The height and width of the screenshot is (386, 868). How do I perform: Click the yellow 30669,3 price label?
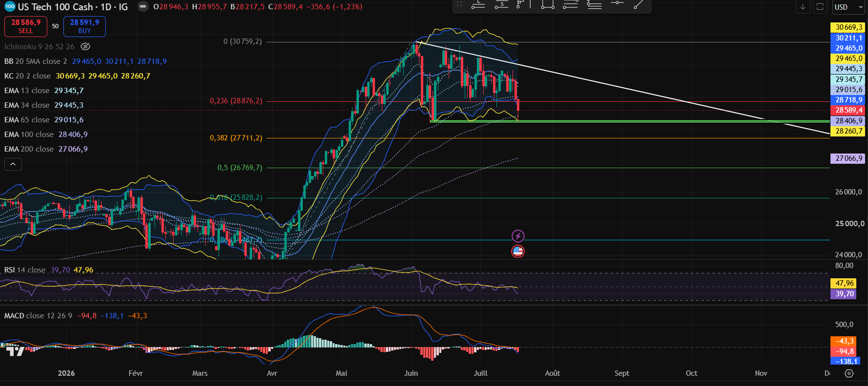tap(848, 27)
